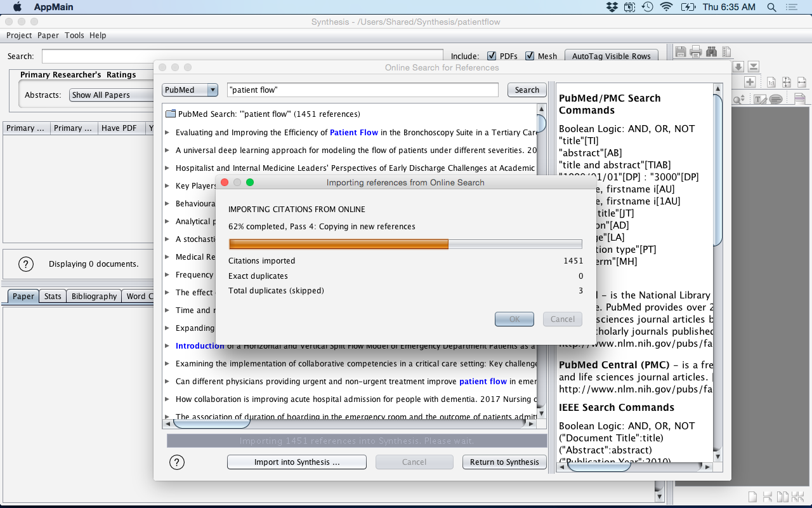Expand the 'Evaluating and Improving the Efficiency' reference

click(167, 133)
